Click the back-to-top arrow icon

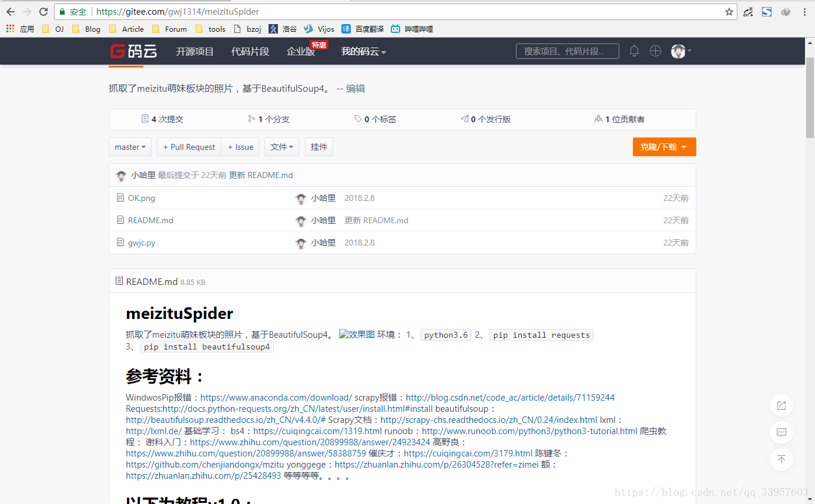(782, 459)
